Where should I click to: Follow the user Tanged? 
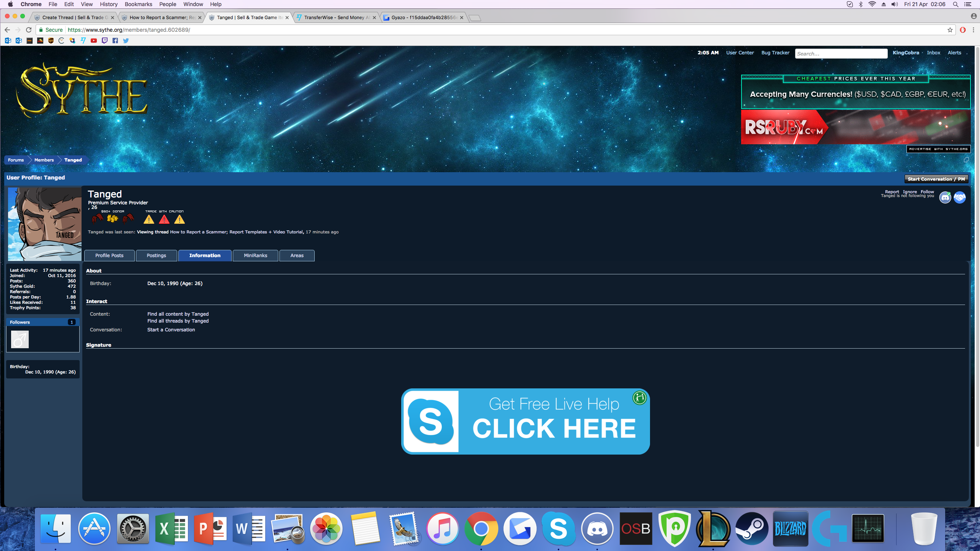pyautogui.click(x=927, y=192)
